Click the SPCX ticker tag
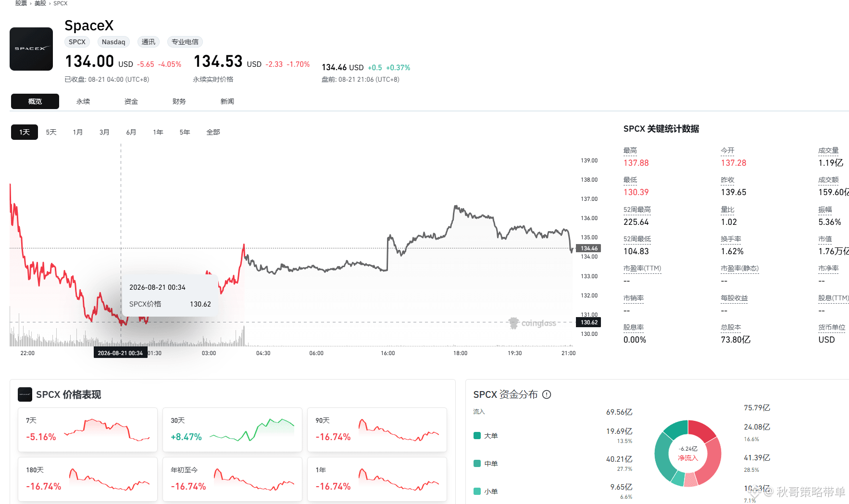Viewport: 849px width, 504px height. 77,42
